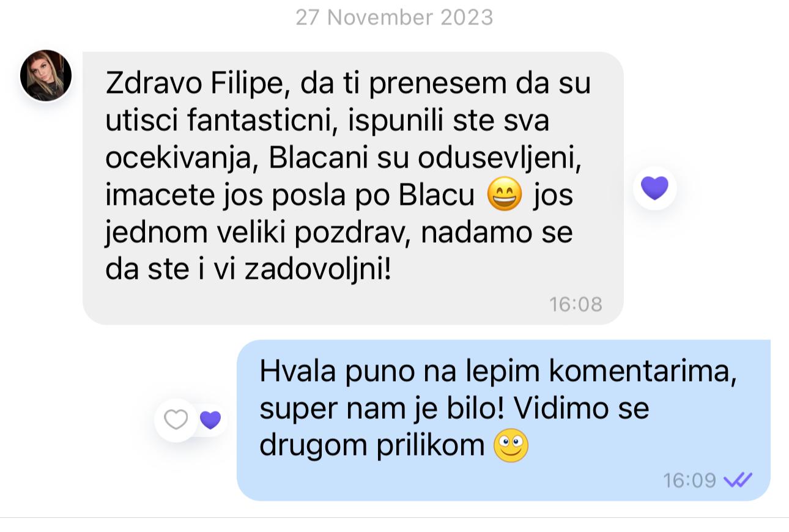Click the text "utisci fantasticni" in the gray bubble
Viewport: 789px width, 532px height.
(222, 121)
